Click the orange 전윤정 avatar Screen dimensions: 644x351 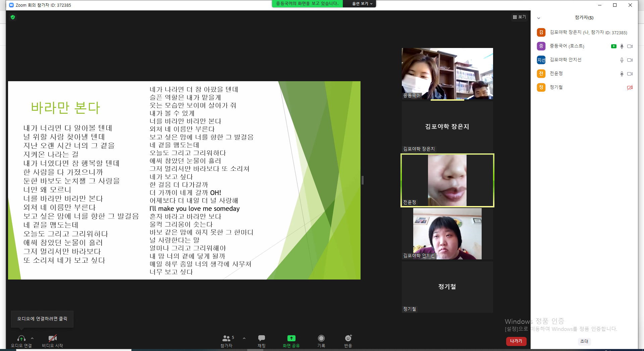(x=541, y=73)
